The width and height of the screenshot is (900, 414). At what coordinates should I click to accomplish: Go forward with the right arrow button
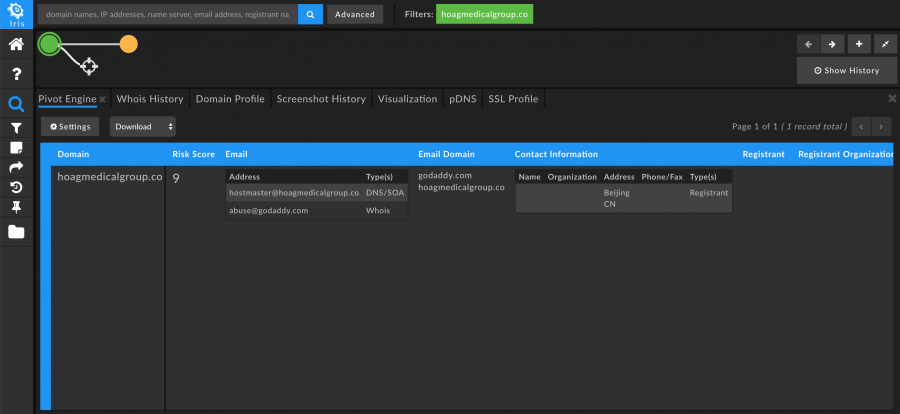[832, 44]
